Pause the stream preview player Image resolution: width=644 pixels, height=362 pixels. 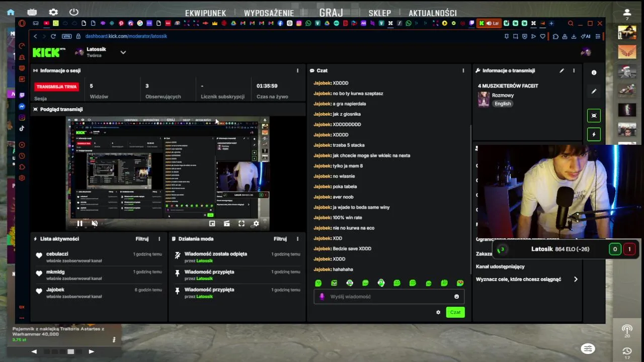pos(79,224)
